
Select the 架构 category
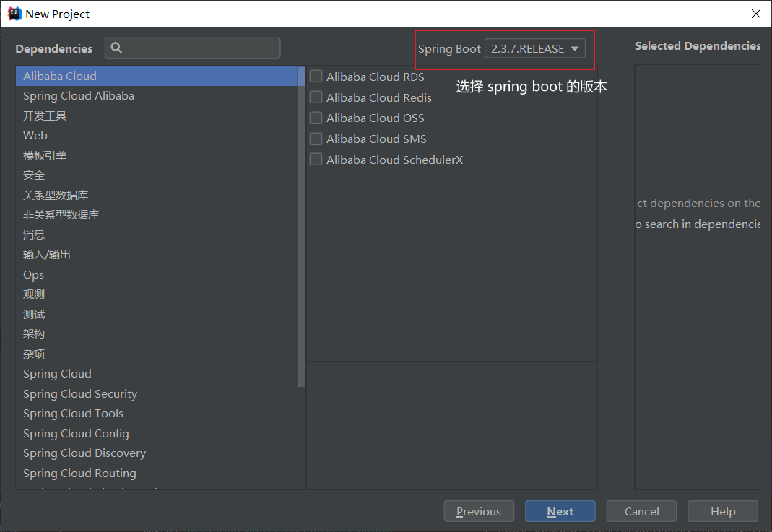click(x=157, y=333)
